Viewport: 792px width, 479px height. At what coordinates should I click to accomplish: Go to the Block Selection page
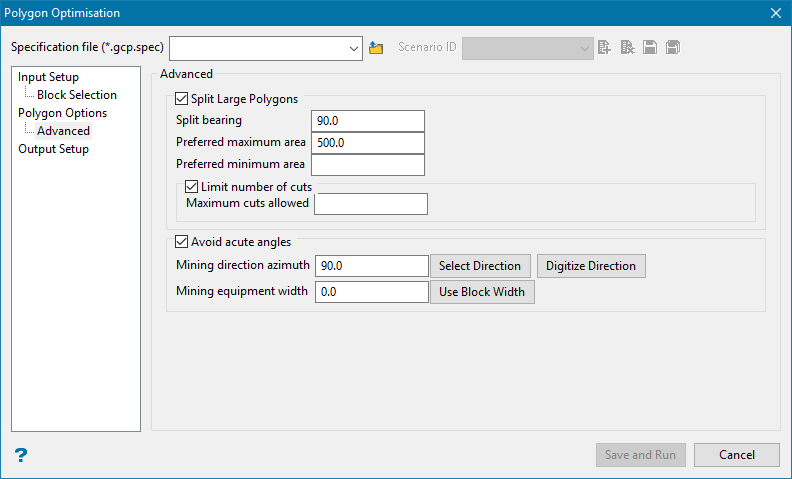point(77,95)
